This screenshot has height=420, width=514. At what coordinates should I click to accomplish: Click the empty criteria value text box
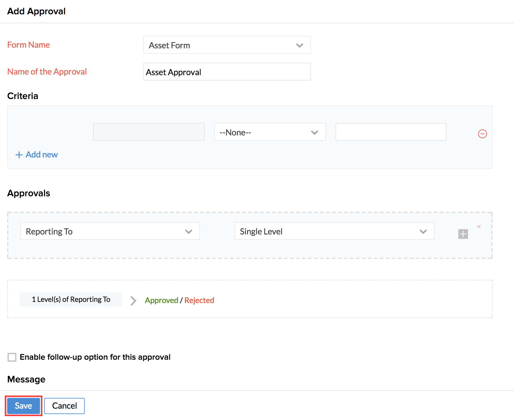391,132
